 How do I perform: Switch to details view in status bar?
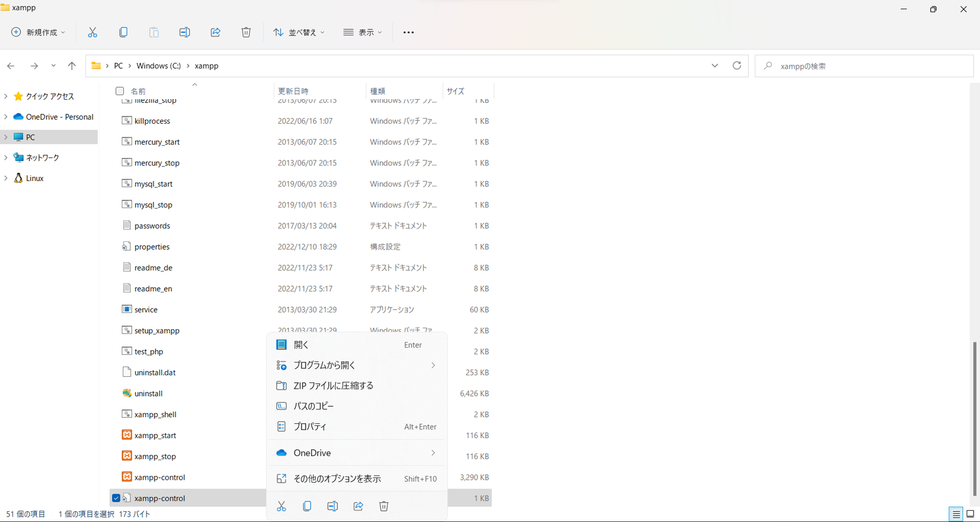[956, 514]
